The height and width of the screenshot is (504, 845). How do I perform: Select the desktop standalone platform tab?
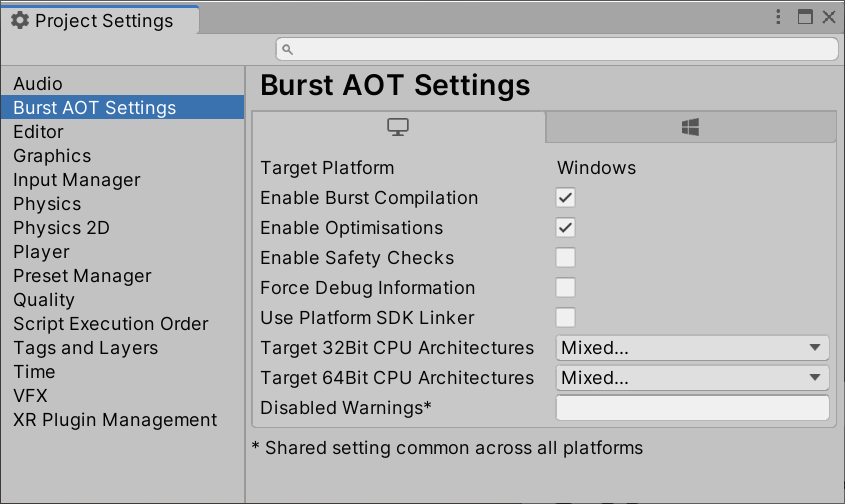pos(398,127)
